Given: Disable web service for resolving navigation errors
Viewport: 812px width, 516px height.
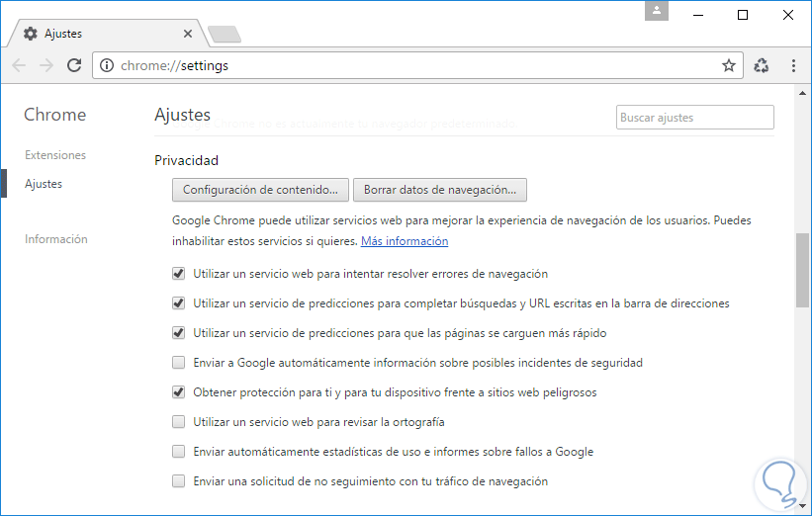Looking at the screenshot, I should (x=179, y=274).
